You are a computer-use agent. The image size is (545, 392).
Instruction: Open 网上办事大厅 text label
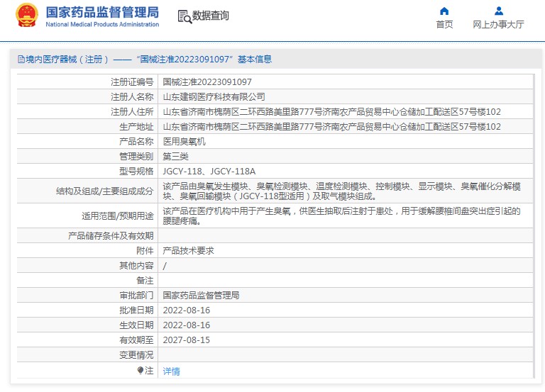(x=498, y=24)
